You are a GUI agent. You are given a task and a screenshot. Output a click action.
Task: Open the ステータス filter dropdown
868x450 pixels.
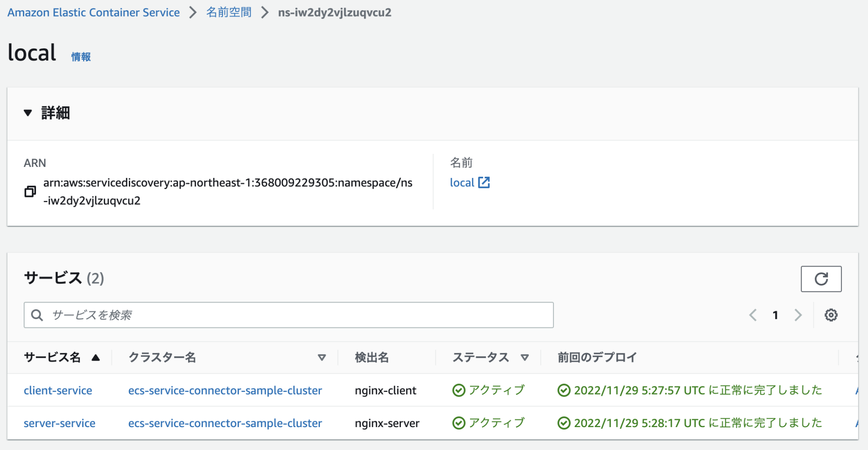[x=526, y=358]
